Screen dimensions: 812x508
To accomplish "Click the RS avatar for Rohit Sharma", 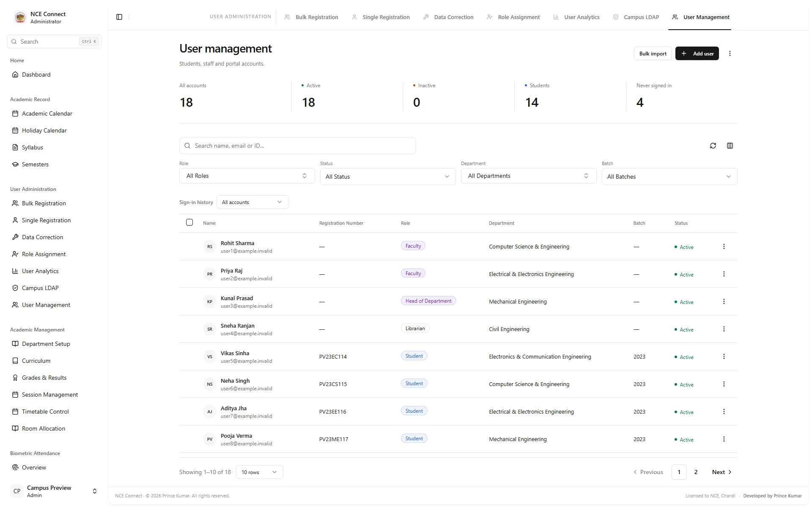I will [210, 246].
